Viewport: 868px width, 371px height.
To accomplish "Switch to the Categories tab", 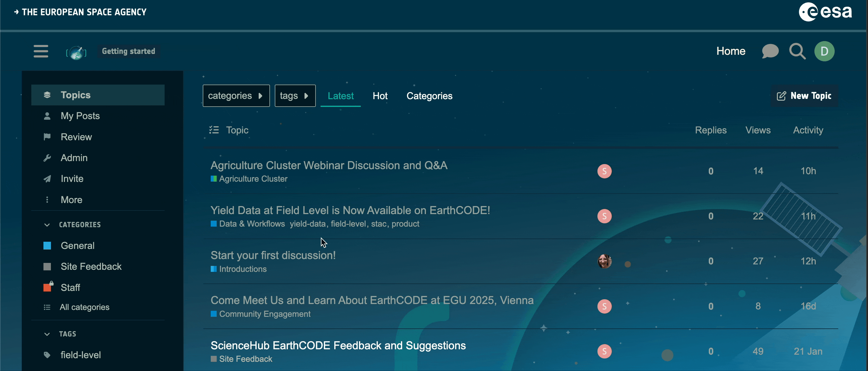I will (429, 96).
